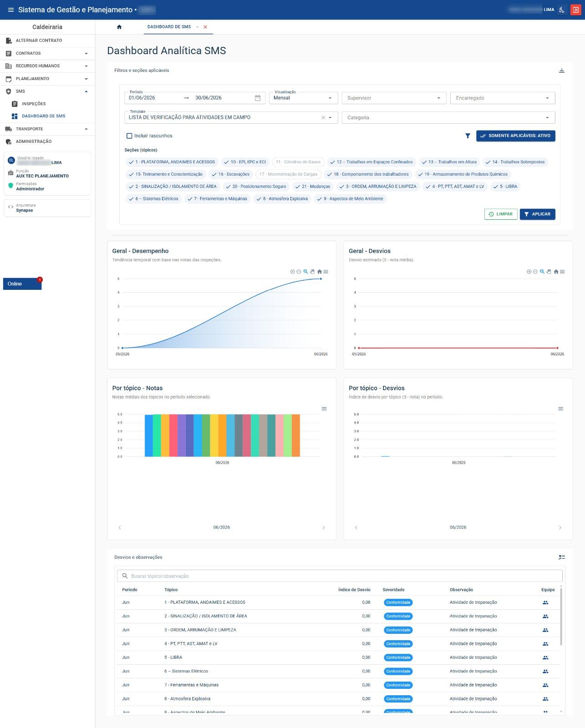Screen dimensions: 585x728
Task: Open the Categoria dropdown
Action: (448, 117)
